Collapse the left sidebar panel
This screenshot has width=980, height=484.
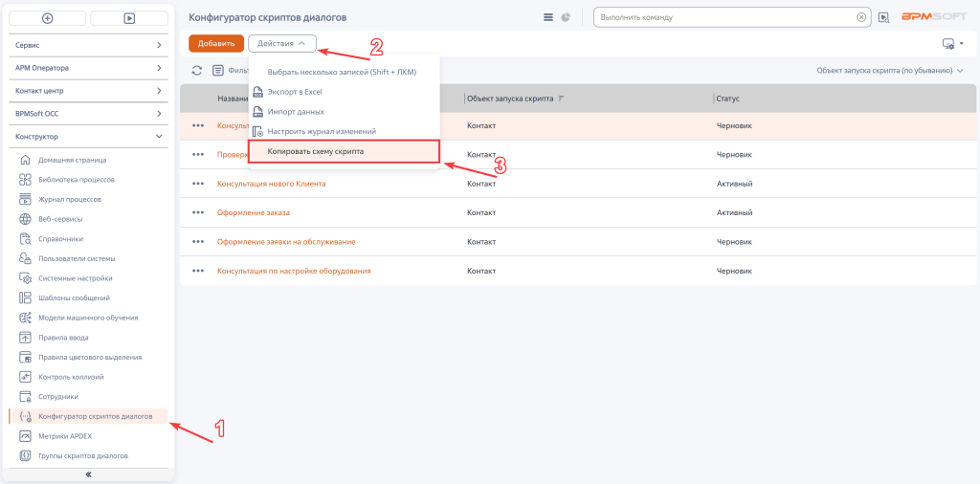[88, 473]
